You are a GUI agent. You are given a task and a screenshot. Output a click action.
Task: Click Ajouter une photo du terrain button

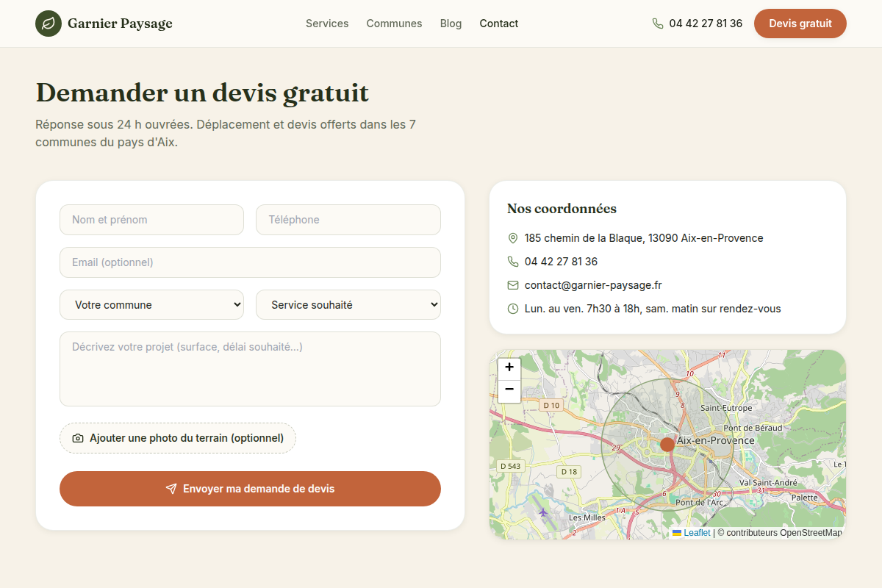178,438
